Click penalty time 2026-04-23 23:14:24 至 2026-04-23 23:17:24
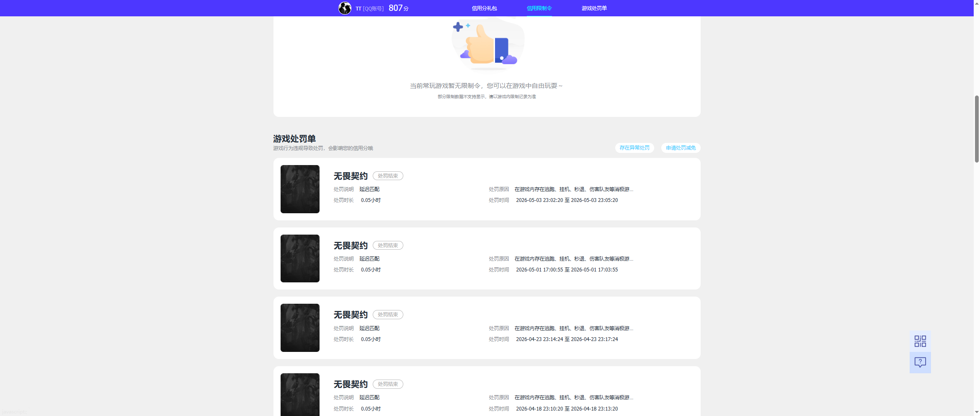The image size is (980, 416). (x=567, y=339)
